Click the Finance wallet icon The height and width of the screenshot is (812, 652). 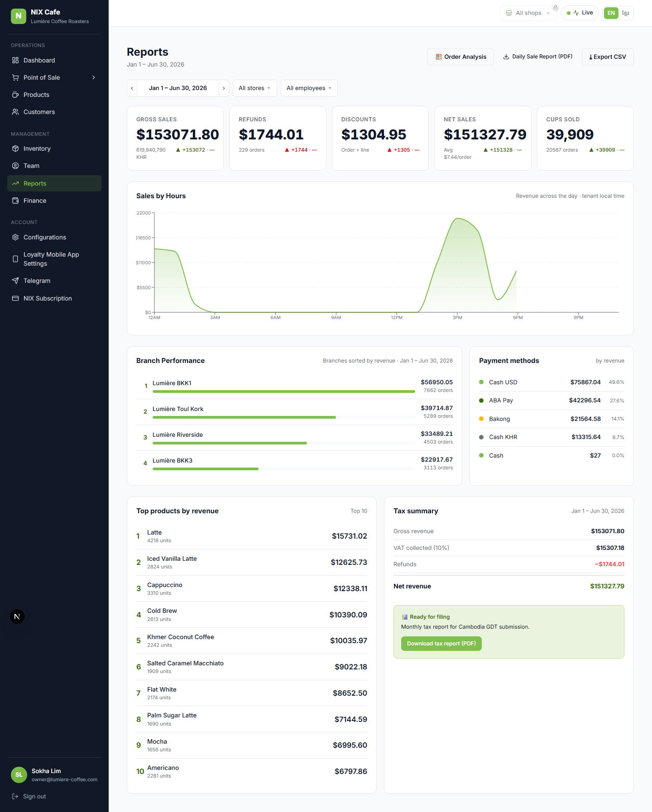pyautogui.click(x=15, y=201)
